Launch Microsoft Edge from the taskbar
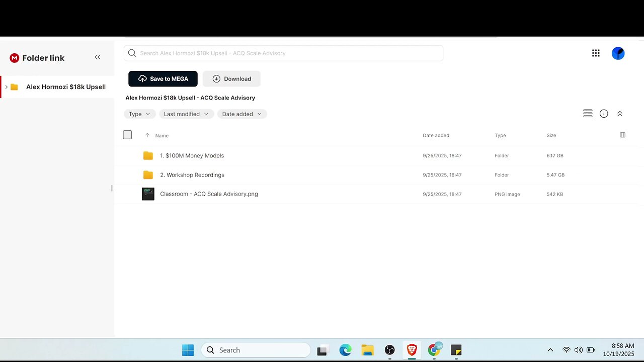The height and width of the screenshot is (362, 644). click(x=345, y=350)
